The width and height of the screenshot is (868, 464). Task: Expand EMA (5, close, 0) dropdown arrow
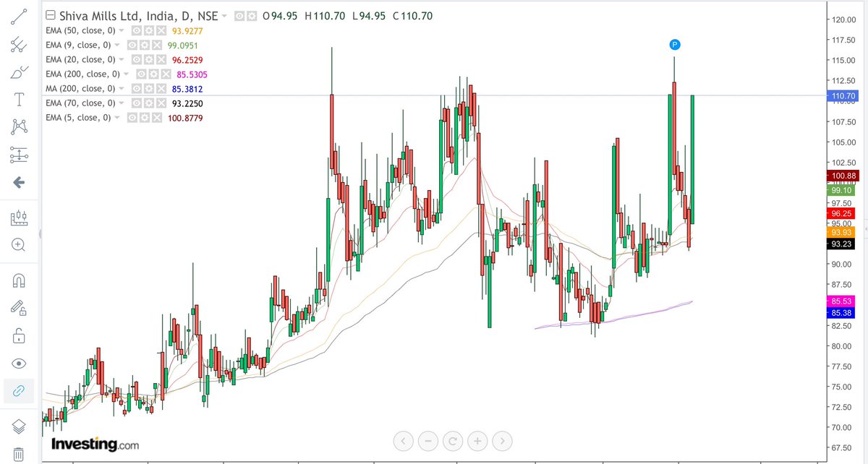(x=116, y=117)
